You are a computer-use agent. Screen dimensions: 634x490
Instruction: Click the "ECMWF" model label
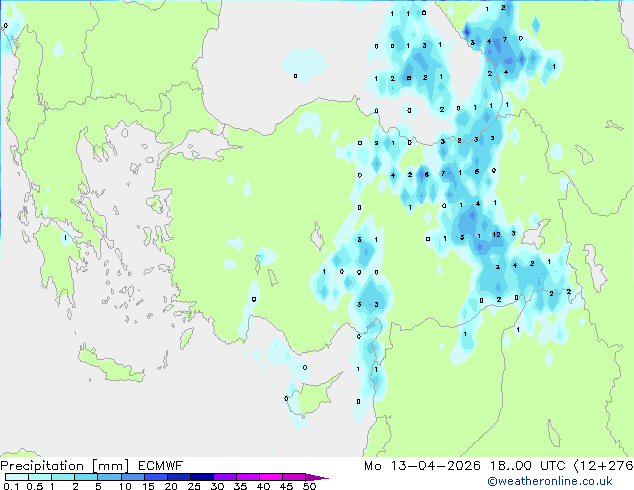click(x=161, y=466)
